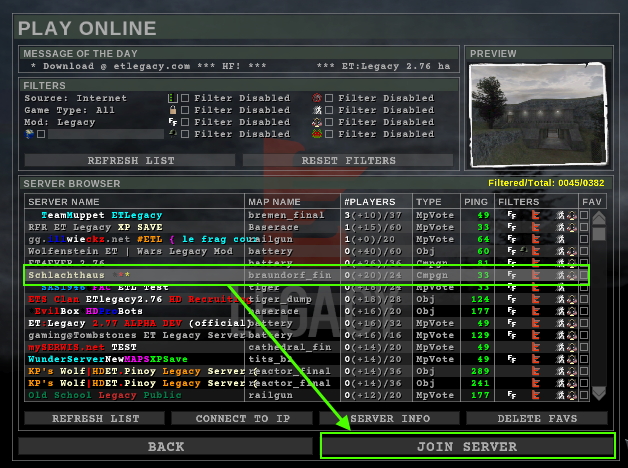The height and width of the screenshot is (468, 628).
Task: Click the server list scrollbar thumb
Action: (x=599, y=234)
